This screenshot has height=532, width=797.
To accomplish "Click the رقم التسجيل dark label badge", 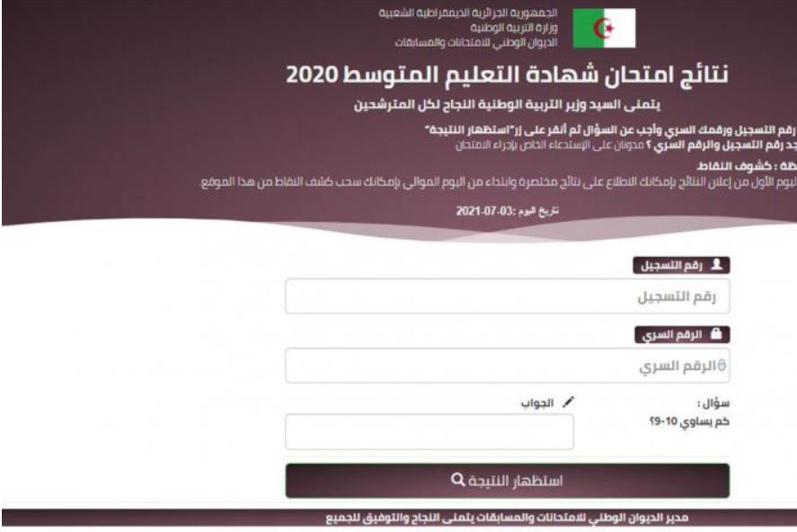I will [681, 265].
